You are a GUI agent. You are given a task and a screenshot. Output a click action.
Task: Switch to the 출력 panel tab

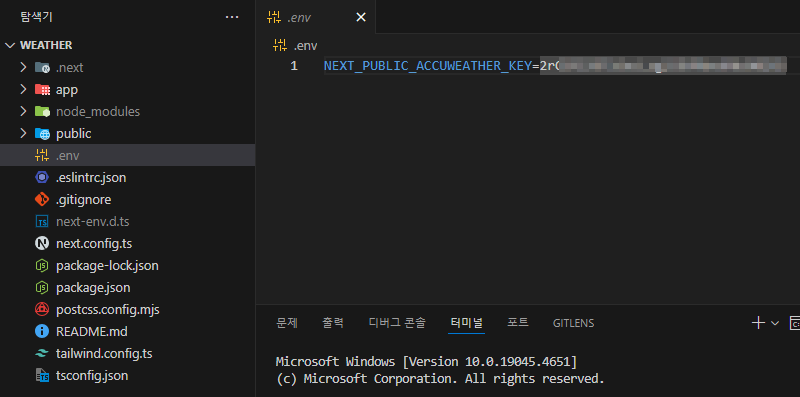tap(333, 322)
